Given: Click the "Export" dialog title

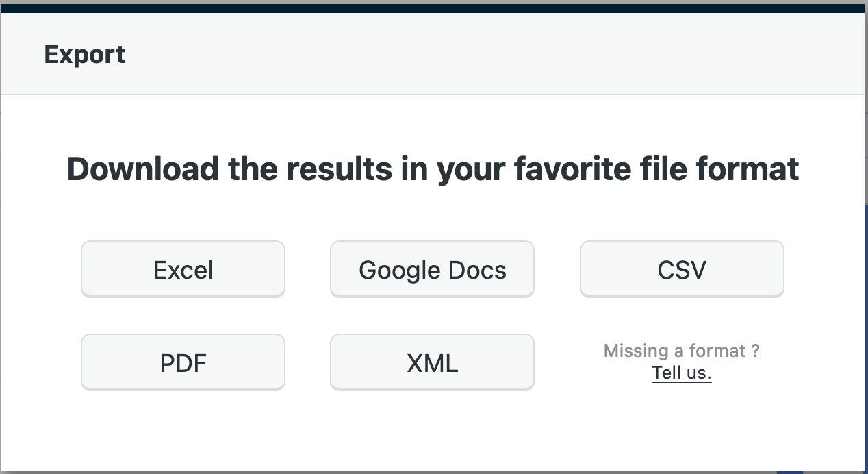Looking at the screenshot, I should (x=84, y=55).
